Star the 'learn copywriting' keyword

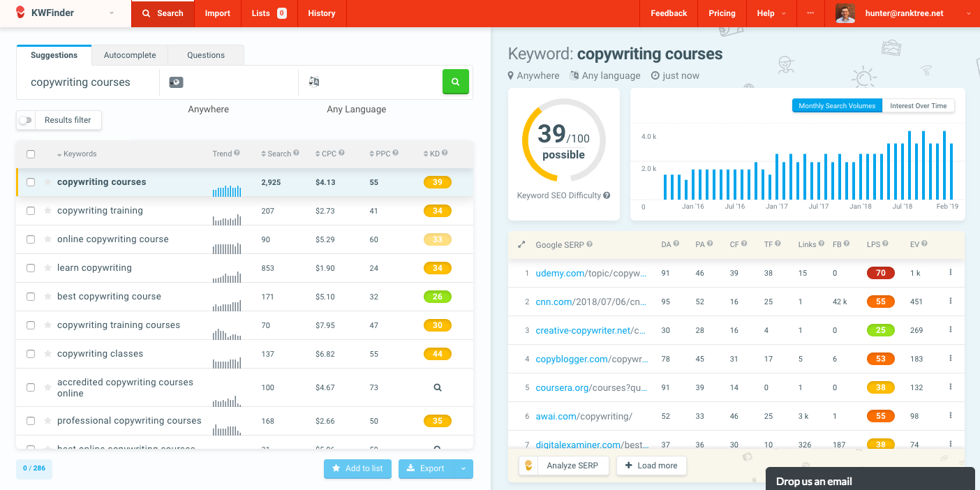tap(48, 268)
